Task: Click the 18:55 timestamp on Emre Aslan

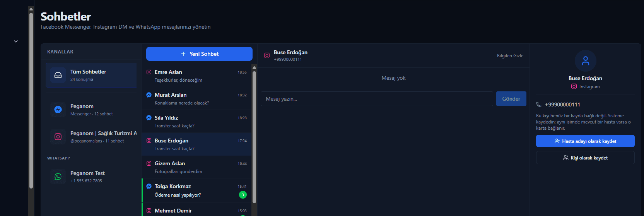Action: [242, 72]
